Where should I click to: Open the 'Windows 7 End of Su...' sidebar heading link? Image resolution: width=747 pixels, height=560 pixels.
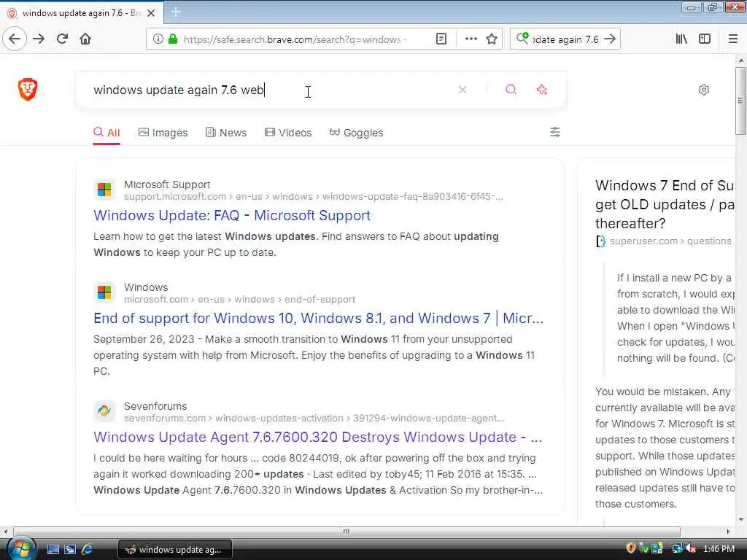click(x=665, y=204)
